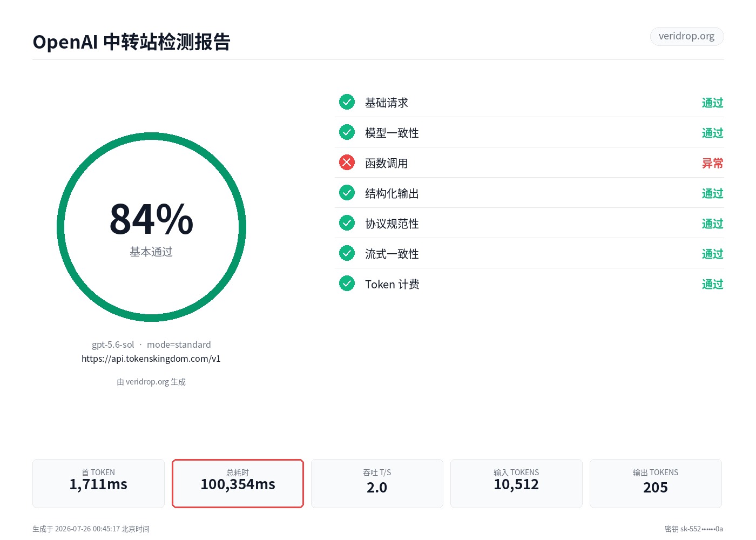This screenshot has height=540, width=756.
Task: Click the green check icon beside Token 计费
Action: (347, 283)
